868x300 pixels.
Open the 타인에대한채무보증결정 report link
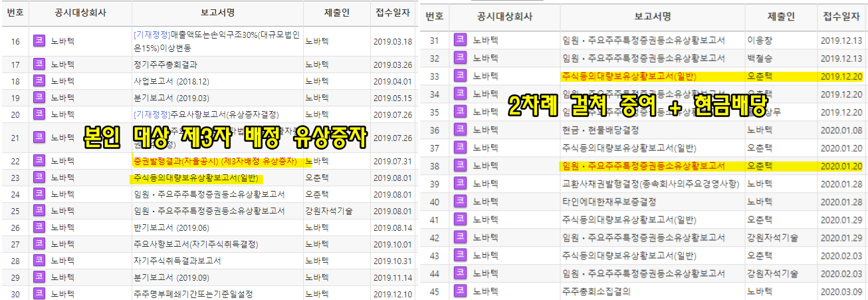pos(609,202)
